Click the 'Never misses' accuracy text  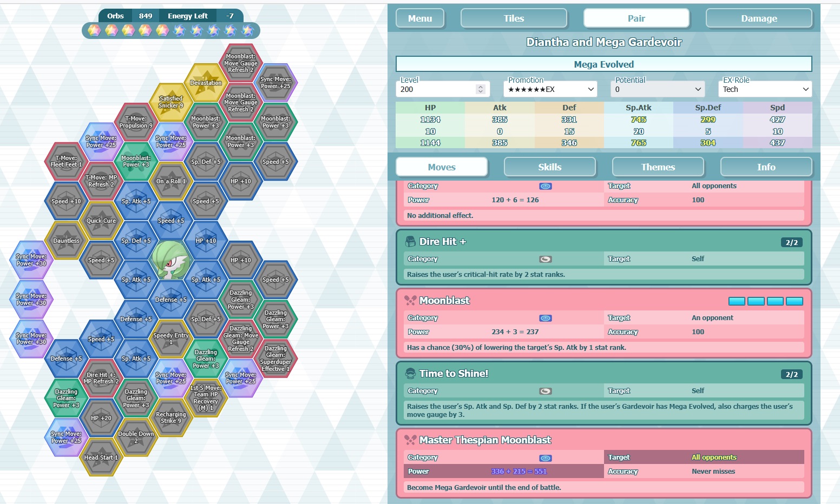[713, 472]
